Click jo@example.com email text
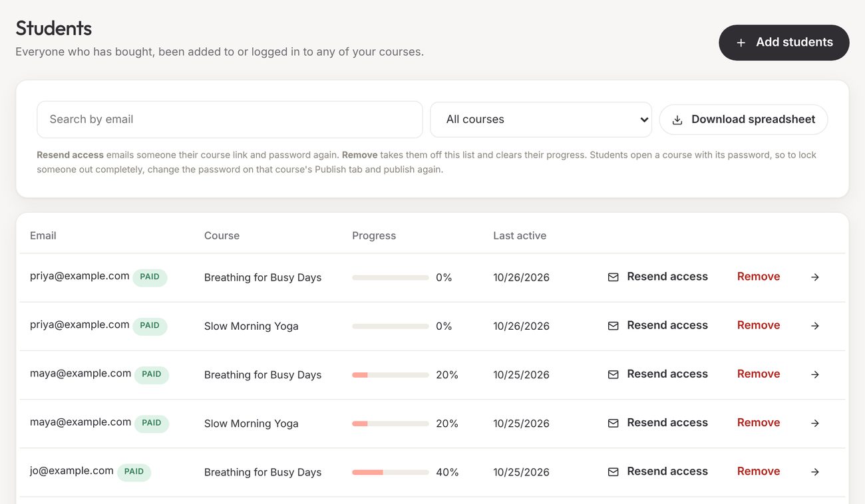The height and width of the screenshot is (504, 865). (x=72, y=471)
